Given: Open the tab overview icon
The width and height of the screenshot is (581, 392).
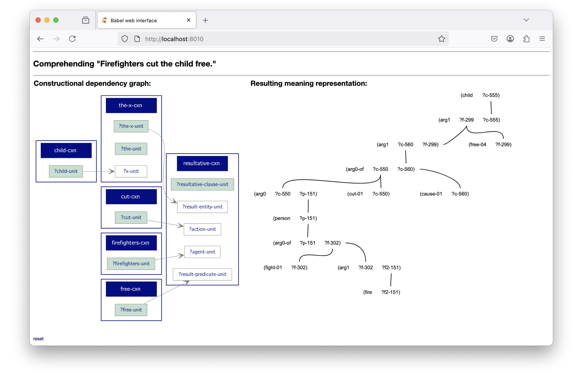Looking at the screenshot, I should pyautogui.click(x=85, y=20).
